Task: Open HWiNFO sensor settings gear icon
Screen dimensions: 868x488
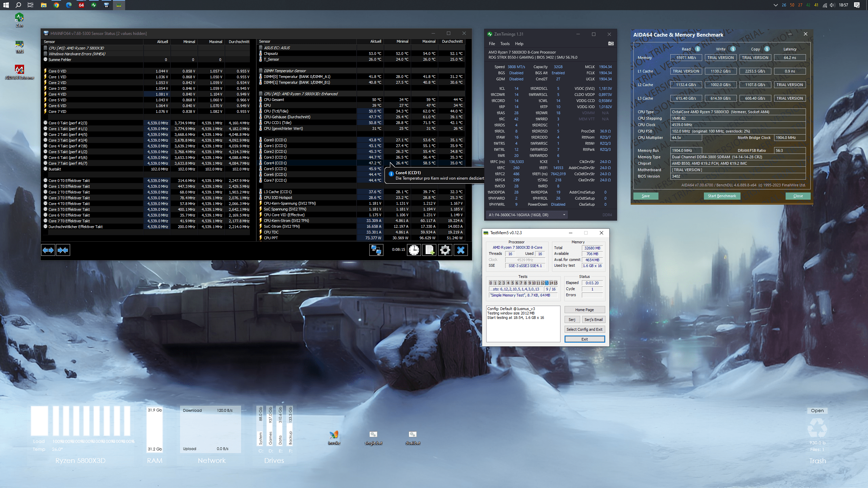Action: pyautogui.click(x=445, y=250)
